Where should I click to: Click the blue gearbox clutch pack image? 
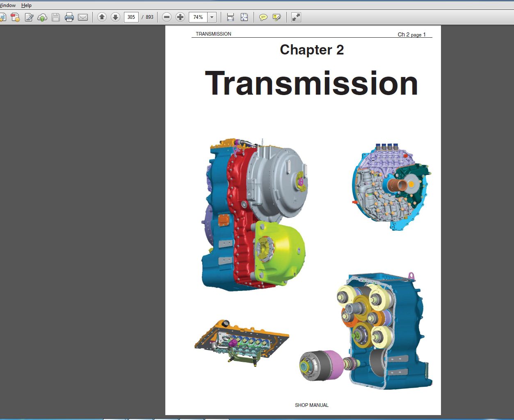click(365, 330)
